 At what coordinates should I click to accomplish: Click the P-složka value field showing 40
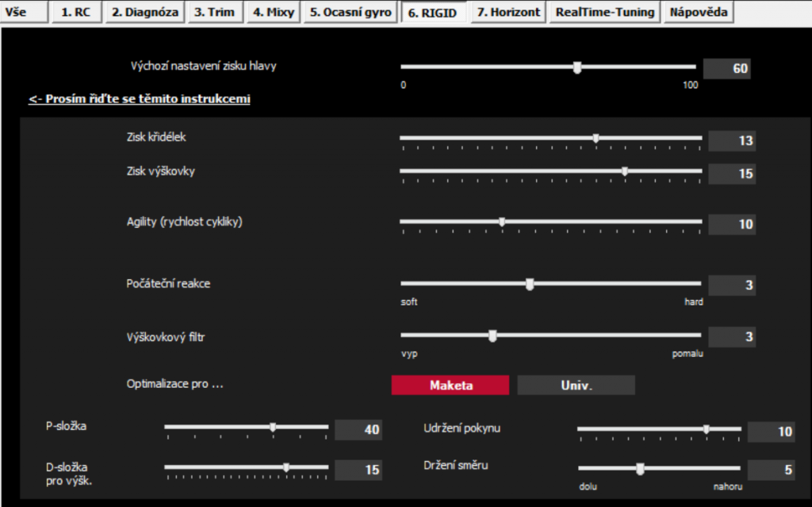click(358, 430)
